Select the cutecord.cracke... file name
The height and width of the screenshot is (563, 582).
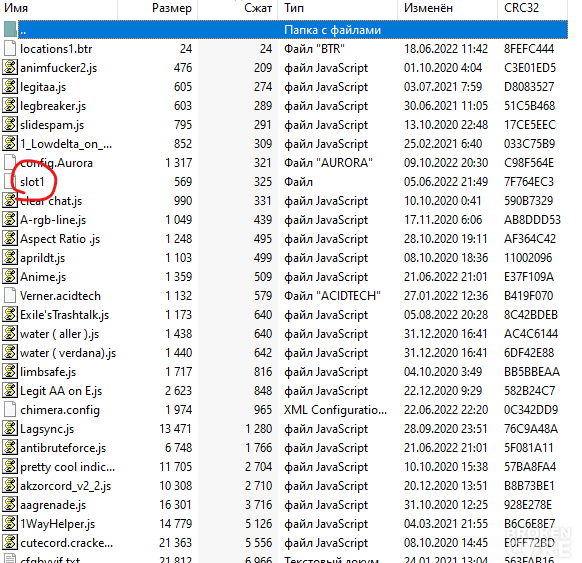(x=66, y=543)
